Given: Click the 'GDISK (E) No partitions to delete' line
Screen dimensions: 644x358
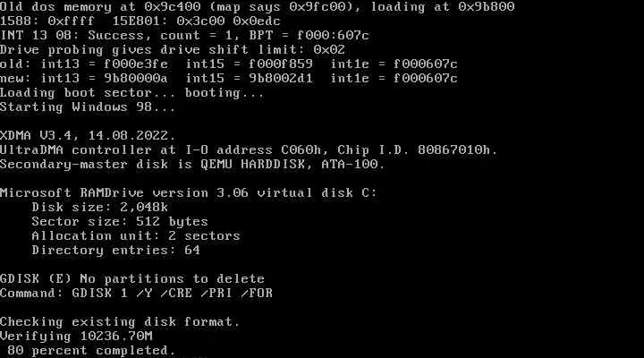Looking at the screenshot, I should pos(132,278).
